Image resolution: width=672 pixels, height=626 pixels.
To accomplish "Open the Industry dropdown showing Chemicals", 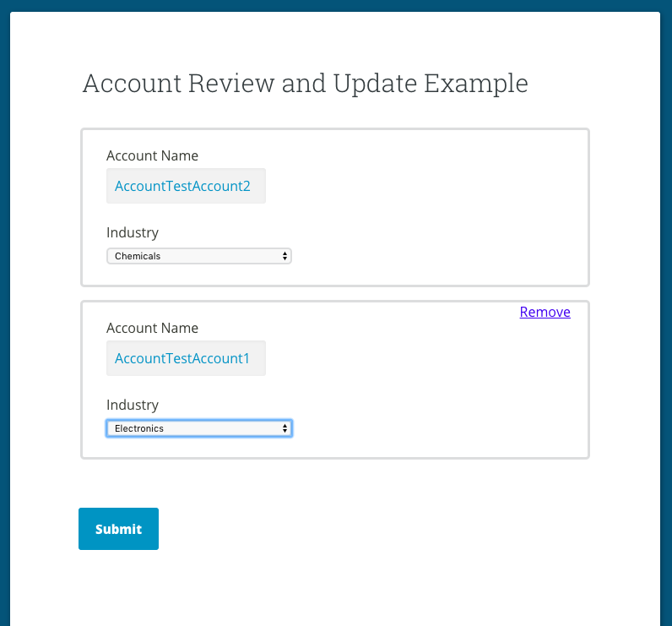I will tap(199, 256).
